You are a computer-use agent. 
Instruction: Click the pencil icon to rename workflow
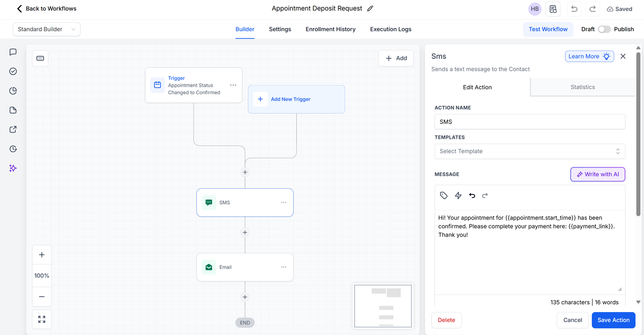(370, 9)
